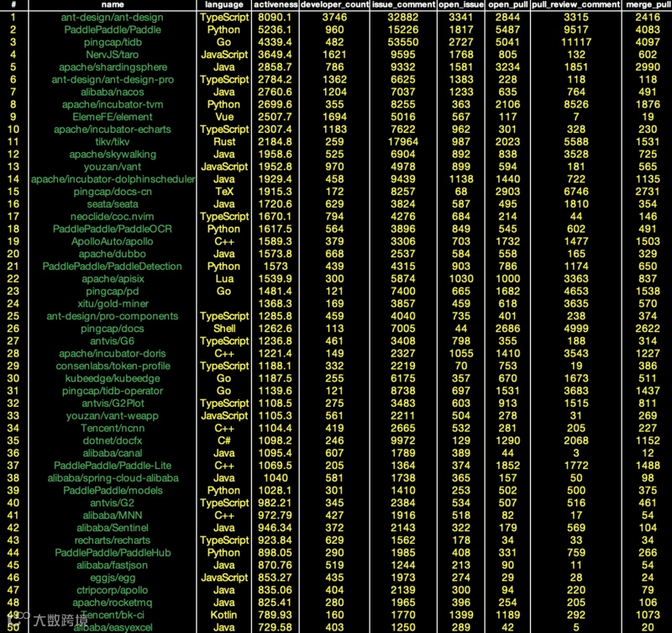Viewport: 672px width, 633px height.
Task: Select dotnet/docfx repository name
Action: tap(113, 440)
